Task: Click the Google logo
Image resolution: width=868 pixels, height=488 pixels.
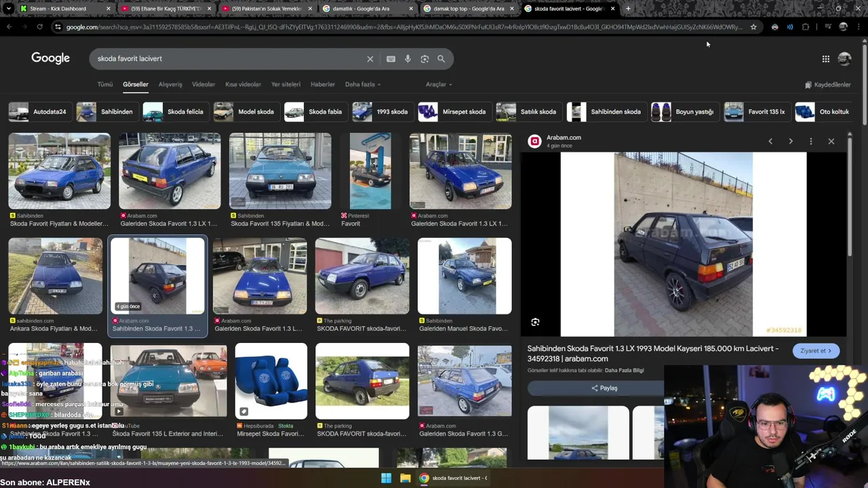Action: [50, 58]
